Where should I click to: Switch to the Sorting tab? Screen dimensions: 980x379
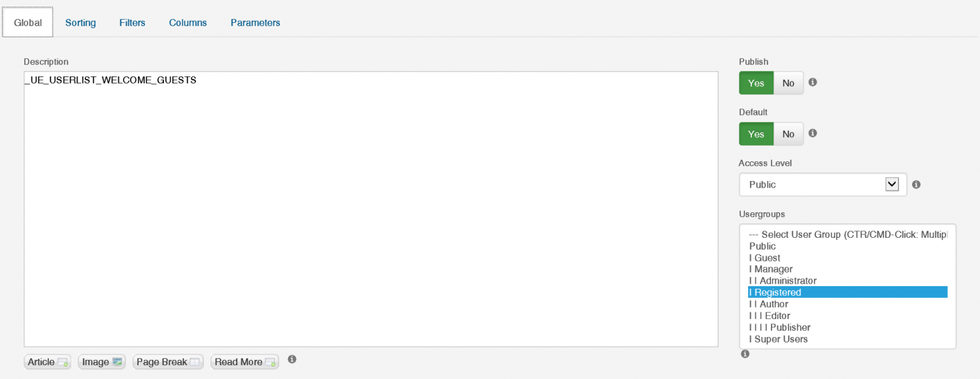[80, 23]
